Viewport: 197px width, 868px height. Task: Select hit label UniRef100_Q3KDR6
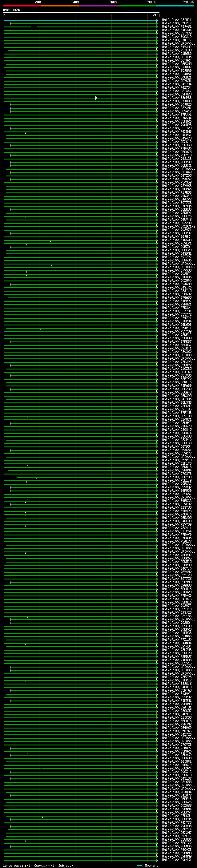tap(176, 122)
